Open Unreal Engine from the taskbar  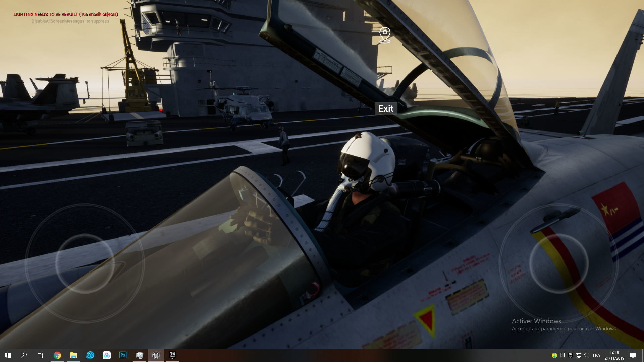tap(156, 355)
